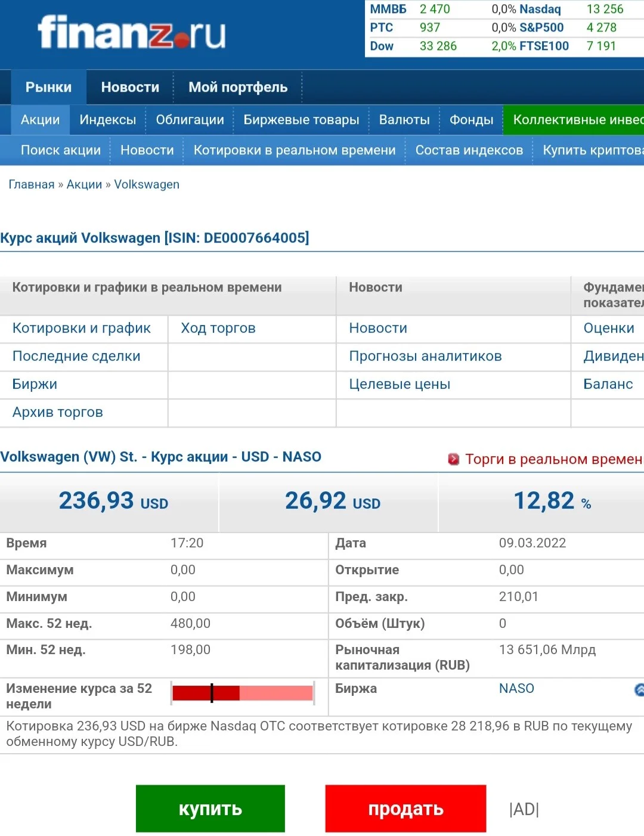Follow the Акции breadcrumb link
The height and width of the screenshot is (836, 644).
84,184
